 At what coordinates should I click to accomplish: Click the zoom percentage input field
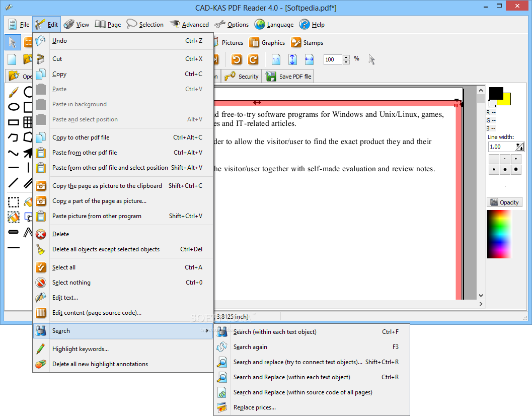[333, 60]
